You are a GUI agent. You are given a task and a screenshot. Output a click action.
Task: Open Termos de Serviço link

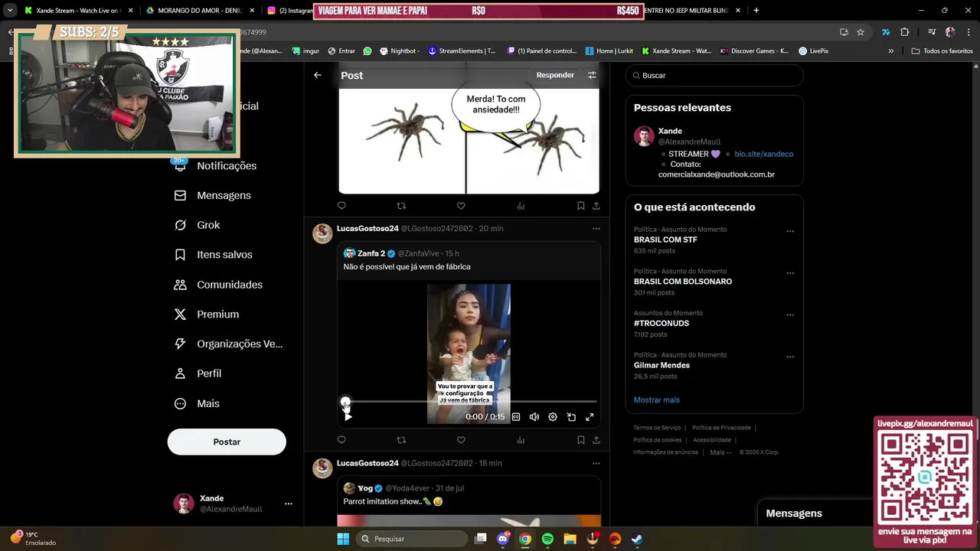click(657, 428)
